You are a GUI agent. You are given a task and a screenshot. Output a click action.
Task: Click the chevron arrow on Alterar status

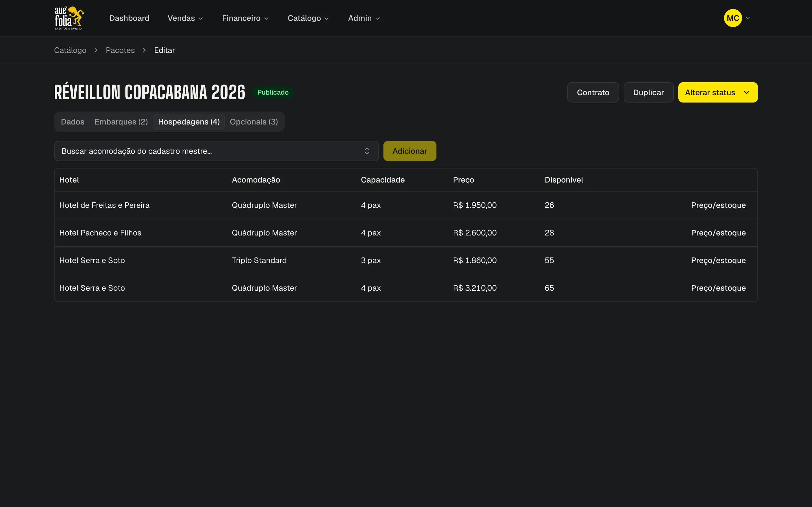[x=747, y=93]
